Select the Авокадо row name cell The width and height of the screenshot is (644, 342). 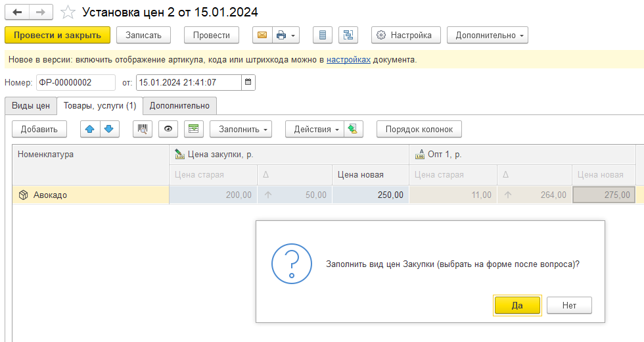pos(91,195)
